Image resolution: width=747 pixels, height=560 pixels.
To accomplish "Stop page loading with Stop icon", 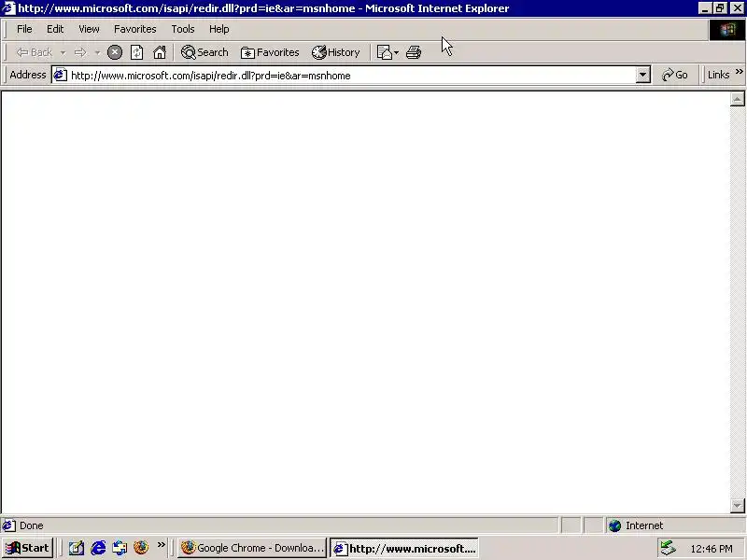I will coord(115,52).
